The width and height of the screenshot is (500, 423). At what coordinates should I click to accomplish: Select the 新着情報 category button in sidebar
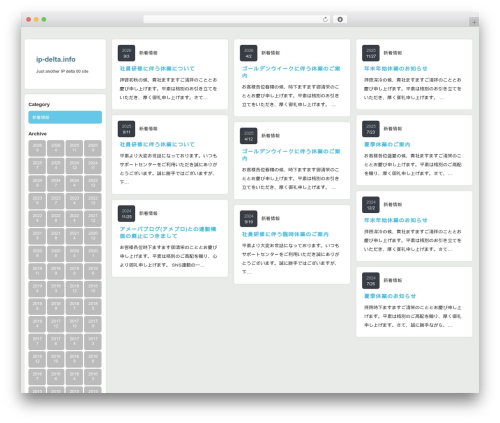pyautogui.click(x=65, y=117)
